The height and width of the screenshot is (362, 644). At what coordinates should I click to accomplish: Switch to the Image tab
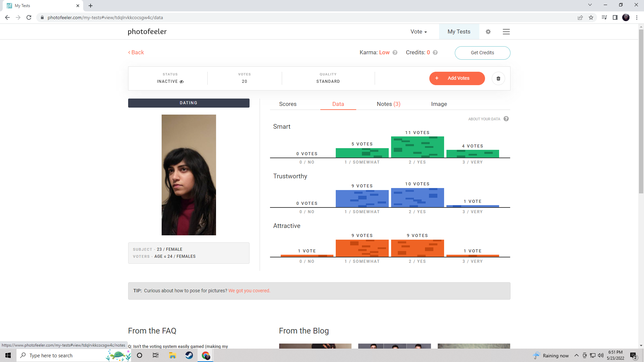[439, 104]
